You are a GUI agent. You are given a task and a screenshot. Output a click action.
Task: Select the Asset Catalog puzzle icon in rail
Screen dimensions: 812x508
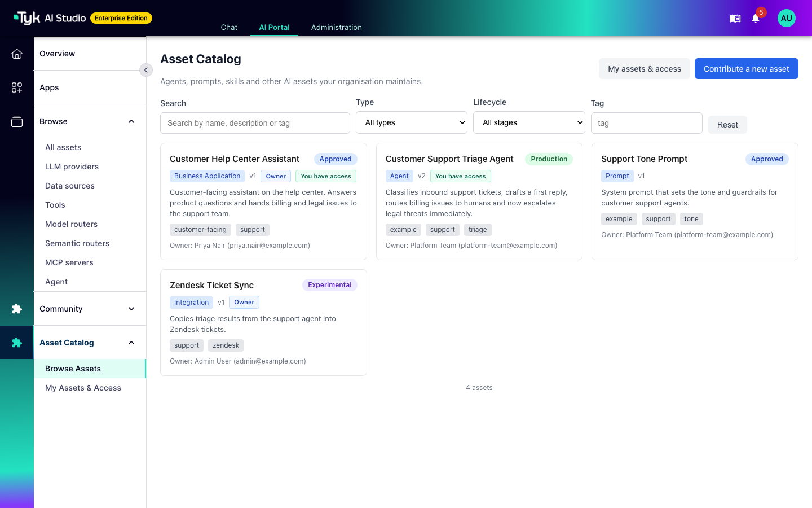[x=17, y=343]
